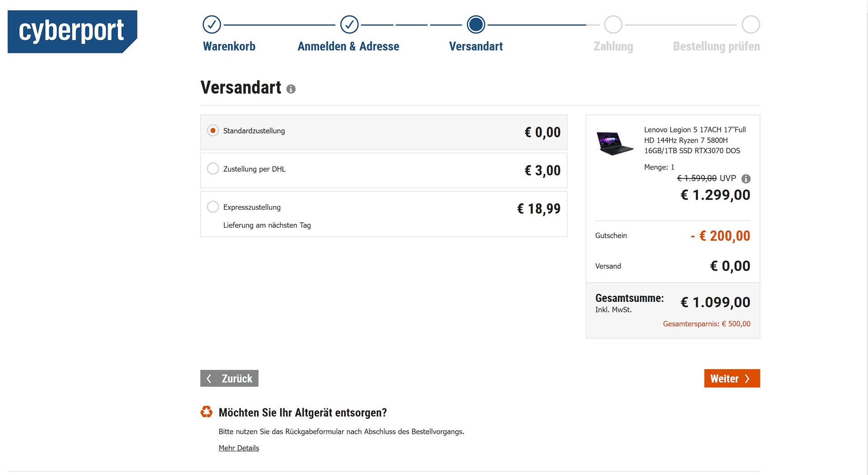Choose Zustellung per DHL radio button

[x=213, y=169]
